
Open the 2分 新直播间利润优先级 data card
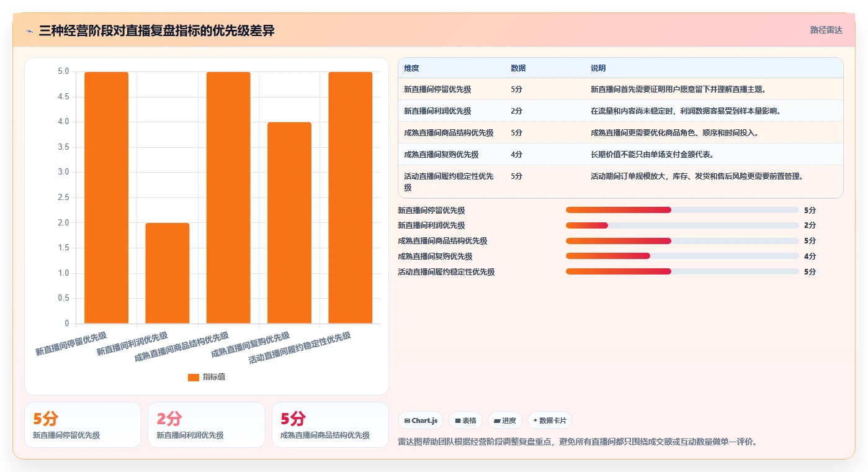[x=206, y=425]
